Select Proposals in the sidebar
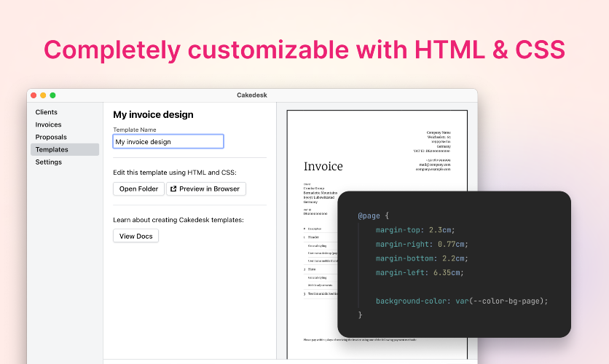 [x=51, y=137]
